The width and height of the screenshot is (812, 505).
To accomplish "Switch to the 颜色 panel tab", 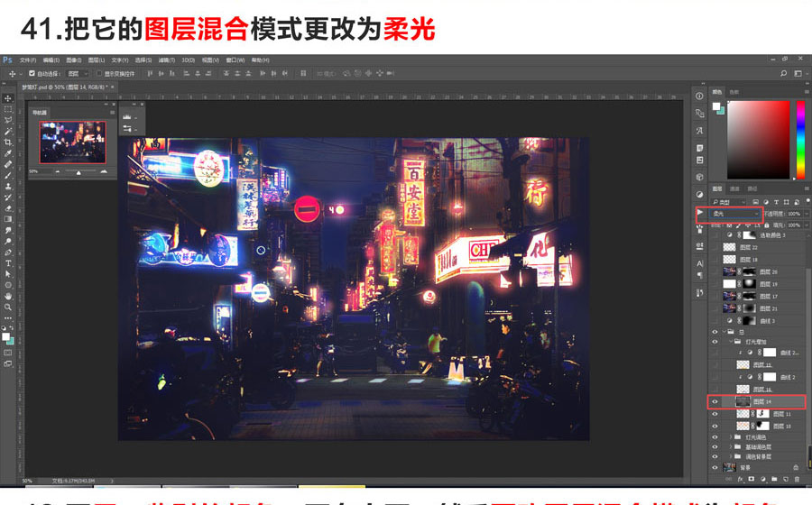I will click(717, 92).
